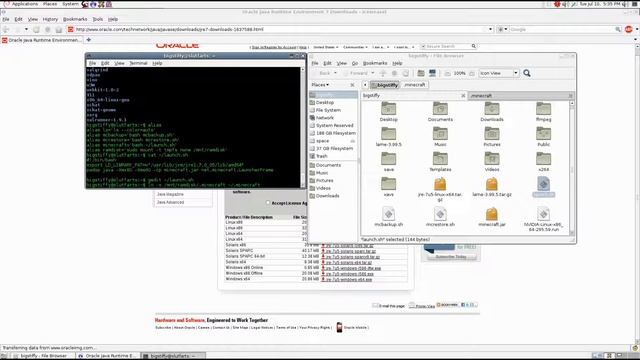Click the jre-7u5-solaris-sparc.tar.gz download link
This screenshot has height=360, width=640.
pyautogui.click(x=351, y=251)
